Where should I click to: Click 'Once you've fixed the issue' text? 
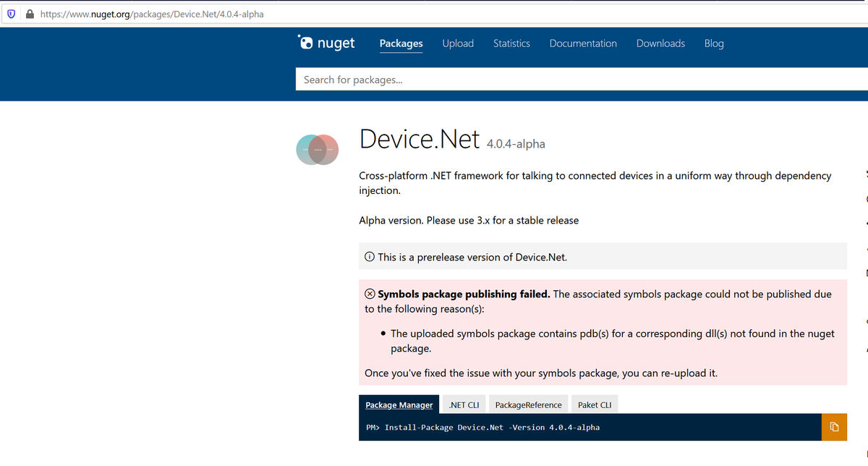pyautogui.click(x=541, y=373)
